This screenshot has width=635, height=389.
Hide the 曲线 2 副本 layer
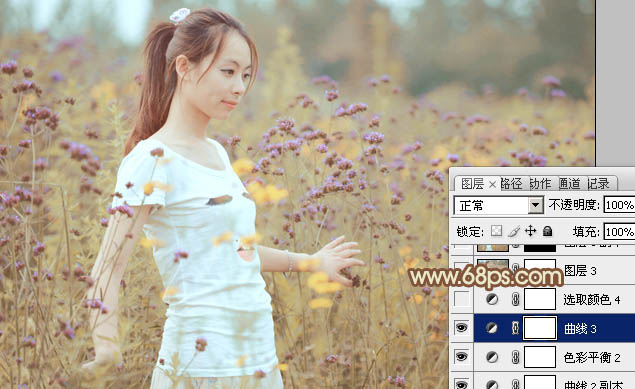click(461, 384)
